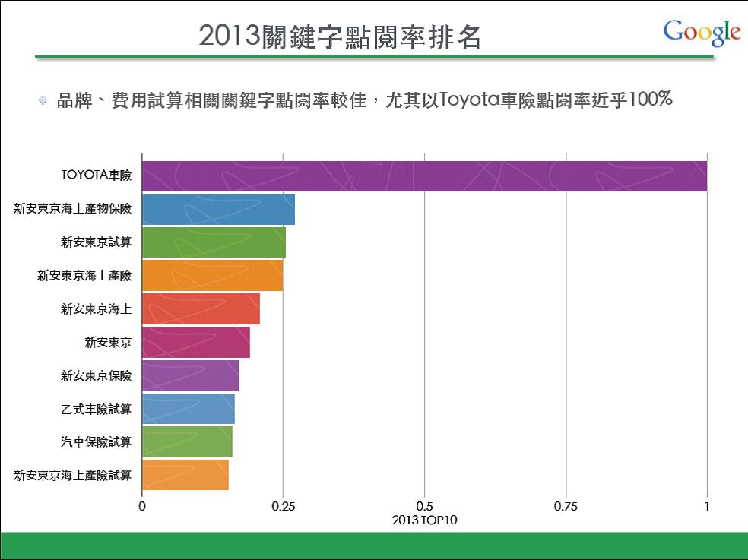Image resolution: width=748 pixels, height=560 pixels.
Task: Select the 新安東京海上產物保險 axis label
Action: (x=72, y=208)
